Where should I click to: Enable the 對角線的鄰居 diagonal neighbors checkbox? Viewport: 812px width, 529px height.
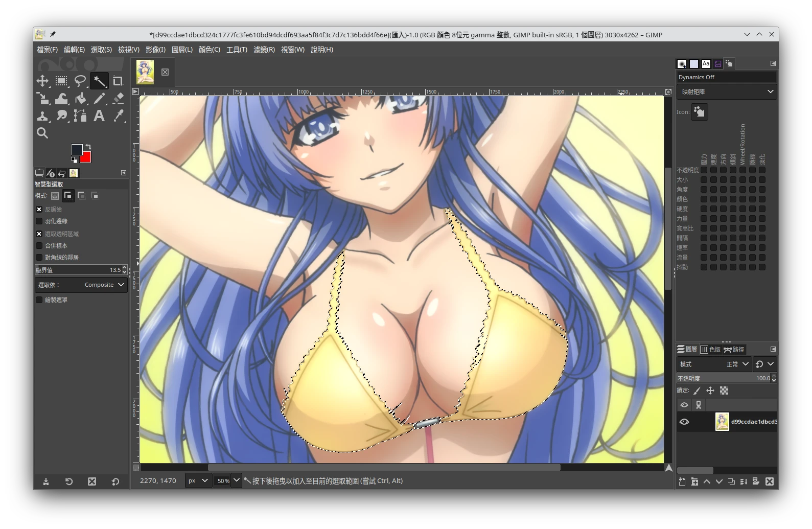click(x=39, y=257)
